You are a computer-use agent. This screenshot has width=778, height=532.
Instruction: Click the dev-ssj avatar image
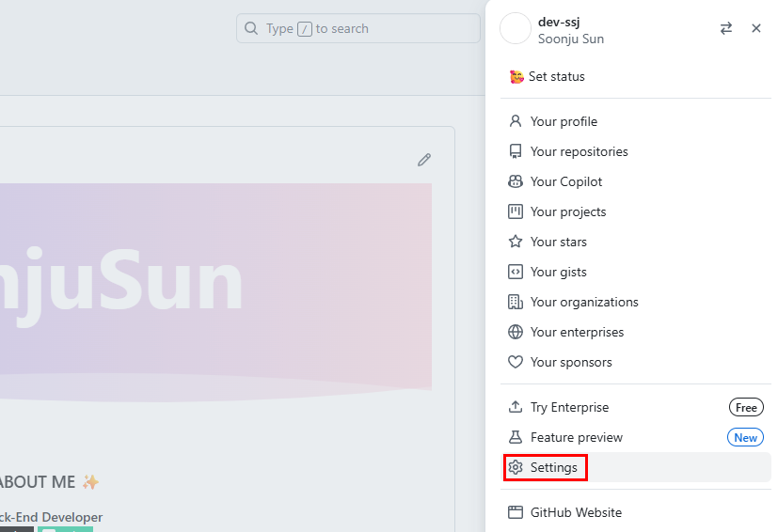pyautogui.click(x=515, y=28)
